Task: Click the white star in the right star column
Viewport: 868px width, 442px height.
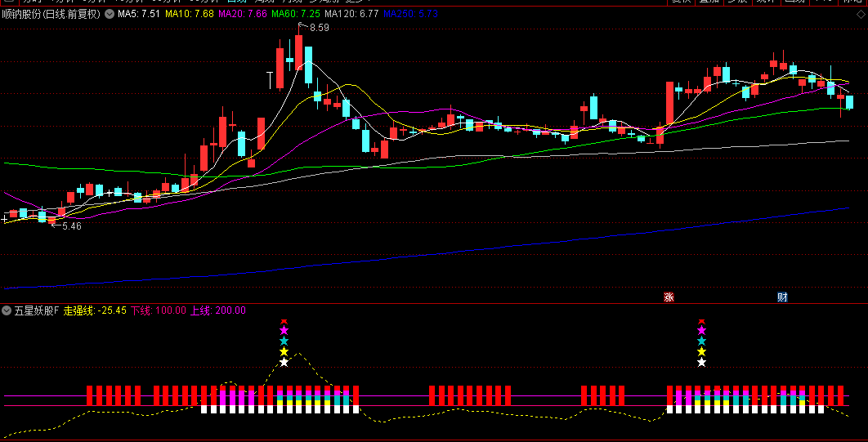Action: (x=702, y=362)
